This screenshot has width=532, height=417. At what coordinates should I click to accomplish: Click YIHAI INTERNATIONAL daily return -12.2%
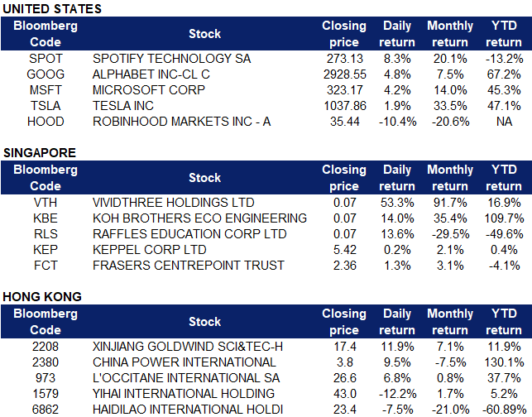(397, 394)
